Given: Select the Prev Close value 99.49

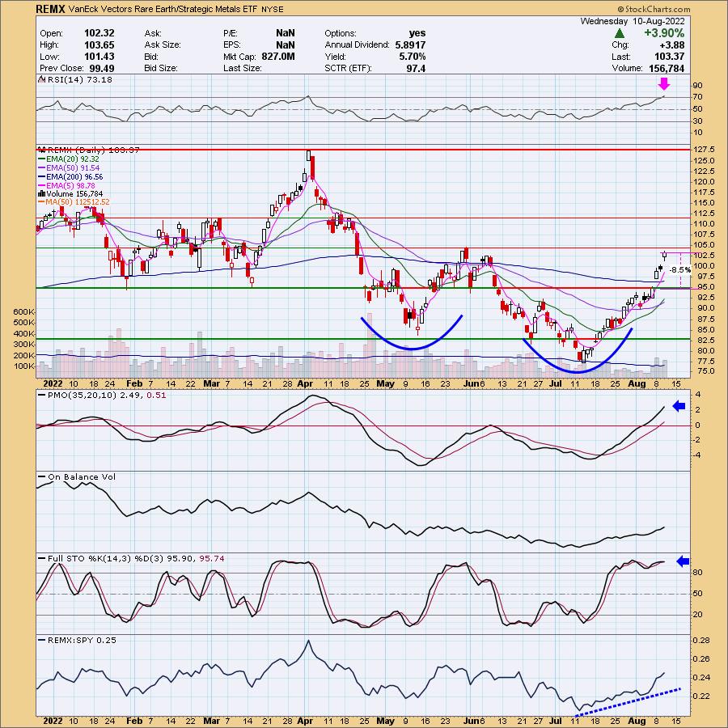Looking at the screenshot, I should click(x=102, y=68).
